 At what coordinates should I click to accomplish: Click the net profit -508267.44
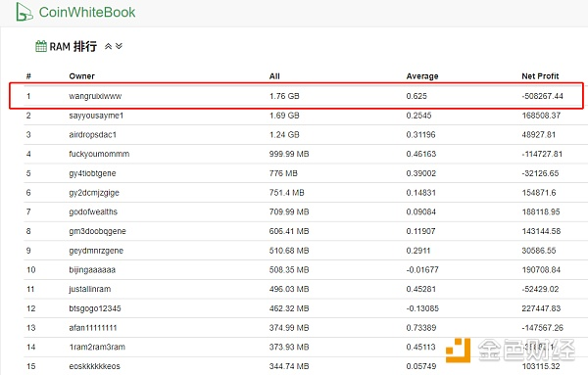543,96
